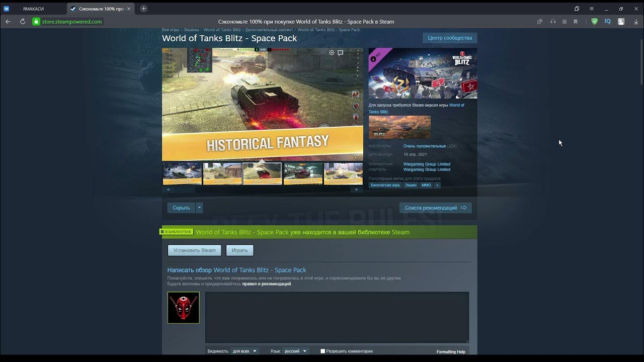Click the Скрыть button
The image size is (644, 362).
pyautogui.click(x=181, y=208)
